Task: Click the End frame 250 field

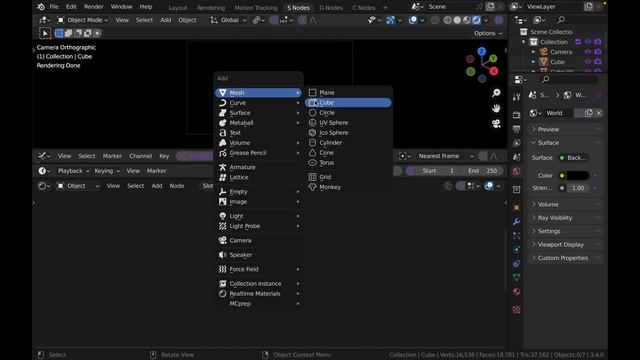Action: 483,171
